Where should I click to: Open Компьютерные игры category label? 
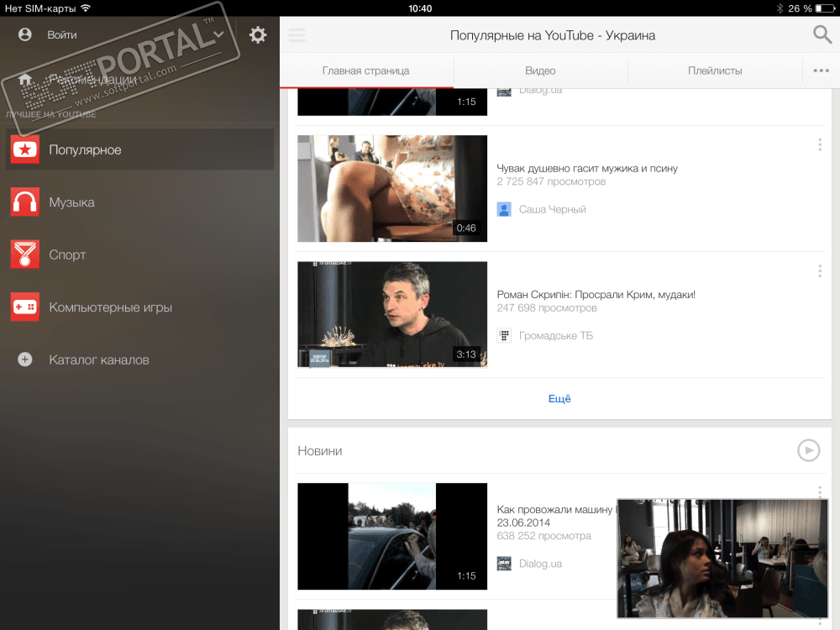tap(110, 307)
